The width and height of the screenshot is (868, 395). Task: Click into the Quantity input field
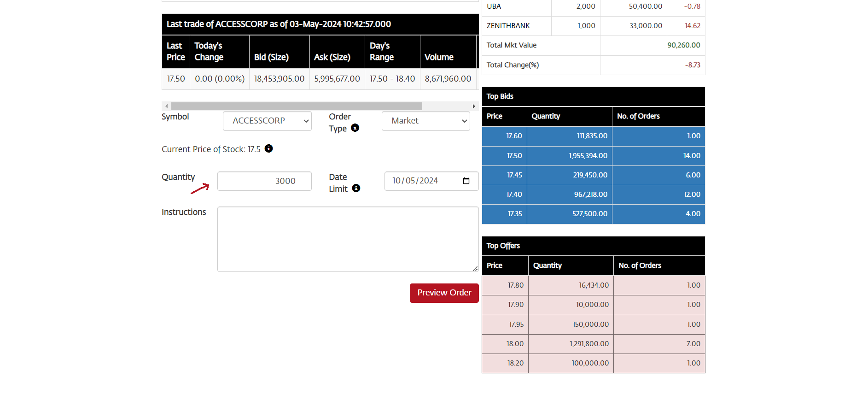pyautogui.click(x=264, y=181)
